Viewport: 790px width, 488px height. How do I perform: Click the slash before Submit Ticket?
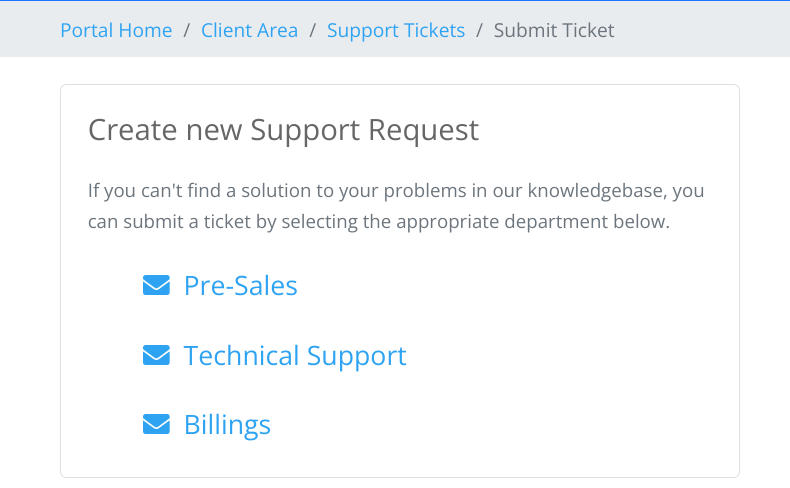(480, 30)
